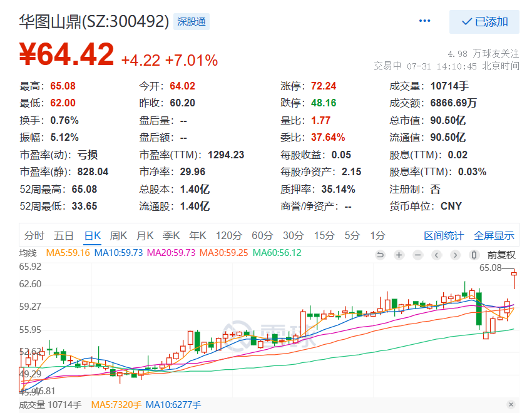Viewport: 532px width, 413px height.
Task: Close the volume panel with X icon
Action: (511, 404)
